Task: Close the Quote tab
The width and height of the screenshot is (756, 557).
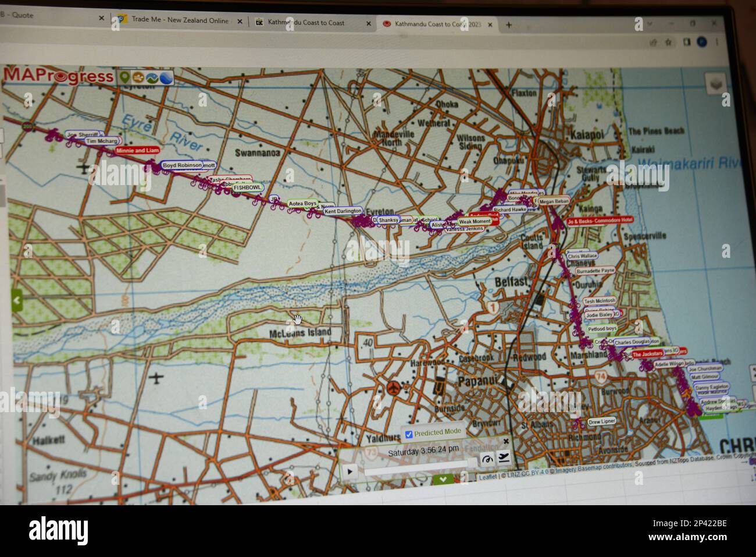Action: (101, 18)
